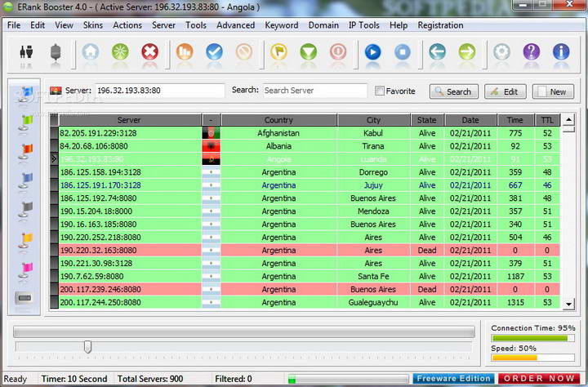Click the orange bar chart icon
Image resolution: width=588 pixels, height=387 pixels.
pyautogui.click(x=185, y=51)
